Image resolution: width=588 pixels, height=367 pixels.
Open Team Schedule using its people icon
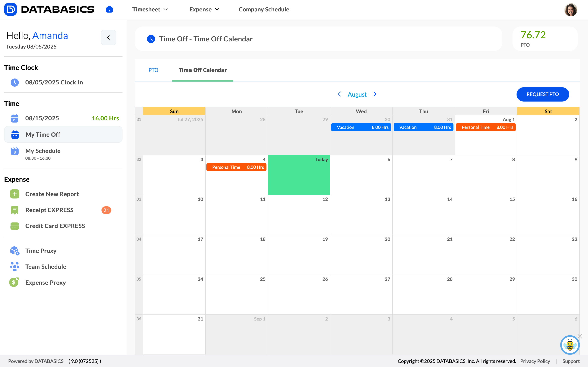click(x=14, y=266)
